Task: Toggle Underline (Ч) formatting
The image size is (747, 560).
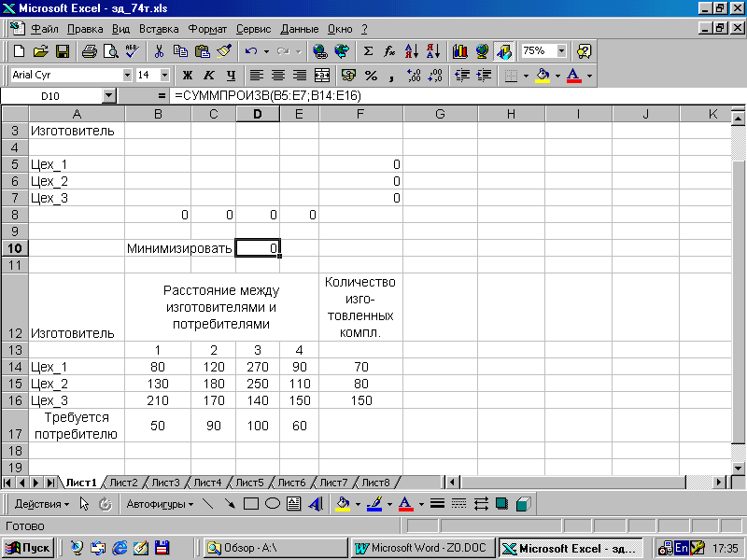Action: tap(231, 76)
